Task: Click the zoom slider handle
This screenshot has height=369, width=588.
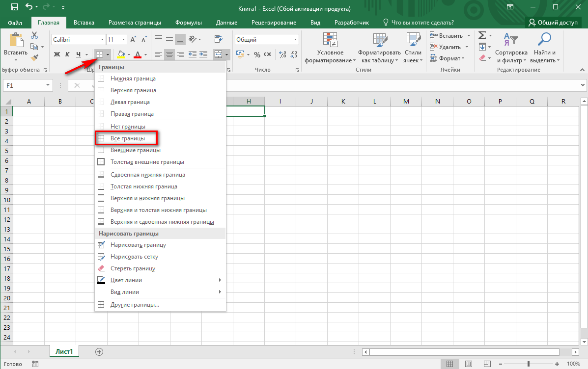Action: [529, 364]
